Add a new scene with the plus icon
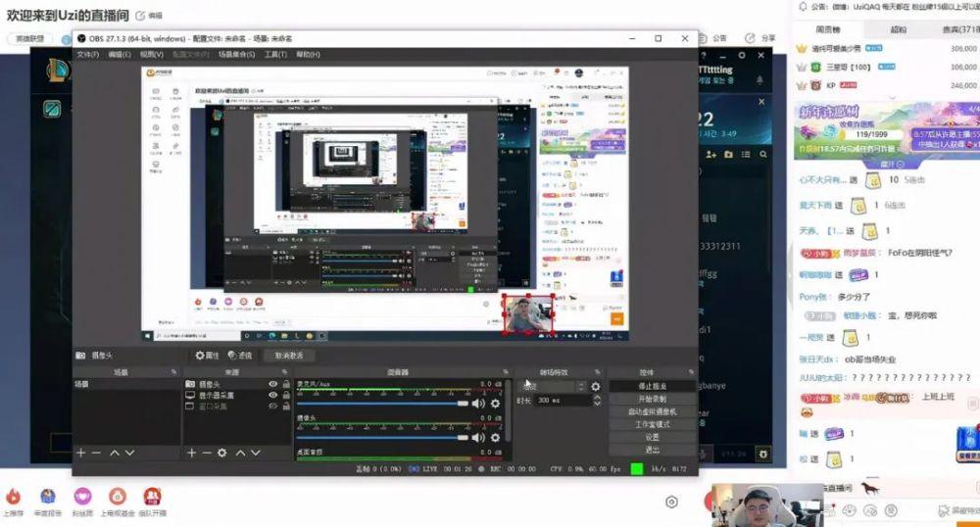Viewport: 980px width, 527px height. click(x=80, y=453)
